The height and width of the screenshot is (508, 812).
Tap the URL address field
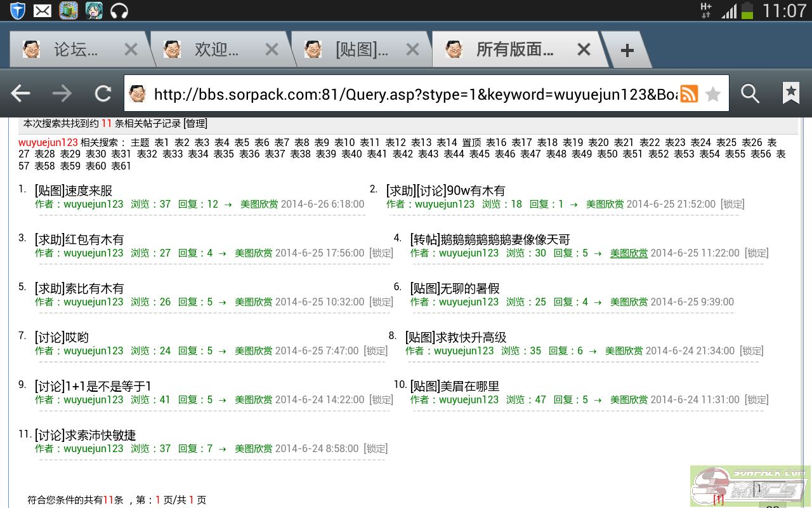click(x=412, y=94)
